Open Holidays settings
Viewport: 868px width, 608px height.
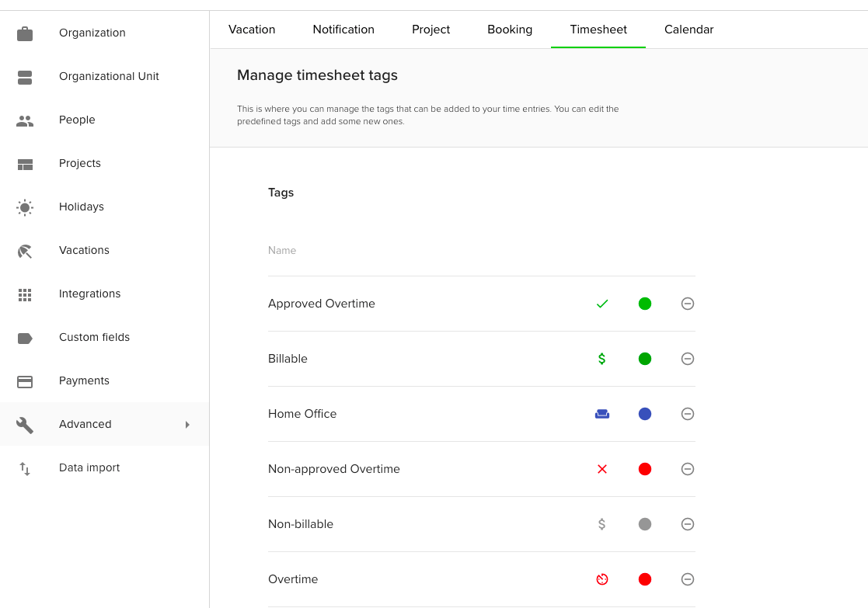pyautogui.click(x=81, y=207)
